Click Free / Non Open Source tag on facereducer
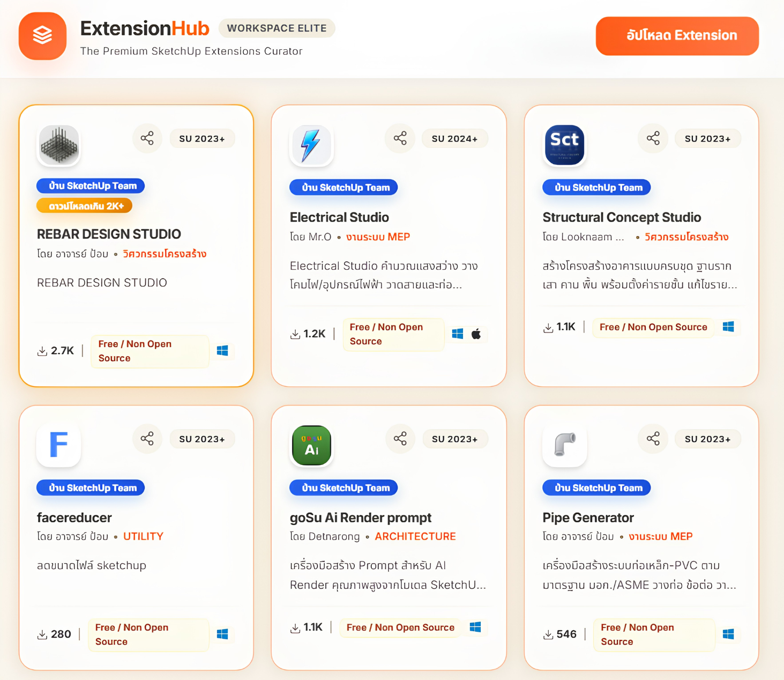The image size is (784, 680). point(148,634)
